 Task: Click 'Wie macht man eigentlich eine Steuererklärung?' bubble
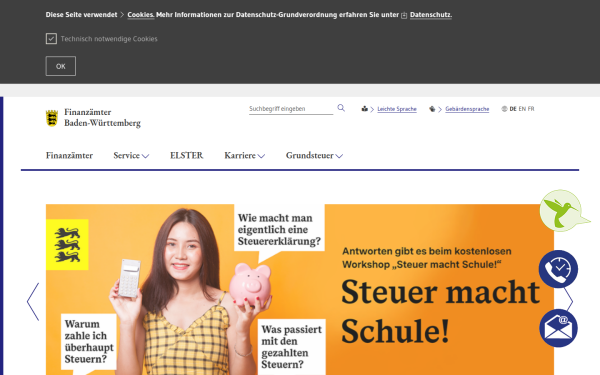(x=279, y=230)
